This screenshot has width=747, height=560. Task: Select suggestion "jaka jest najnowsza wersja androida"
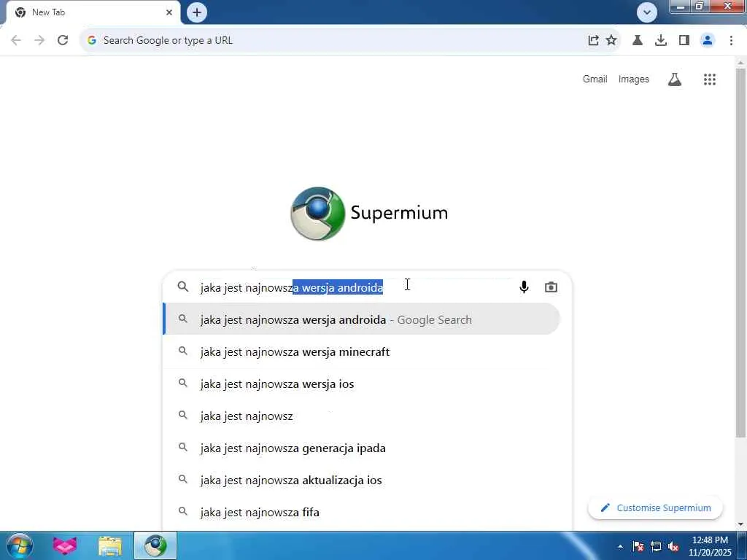click(362, 319)
